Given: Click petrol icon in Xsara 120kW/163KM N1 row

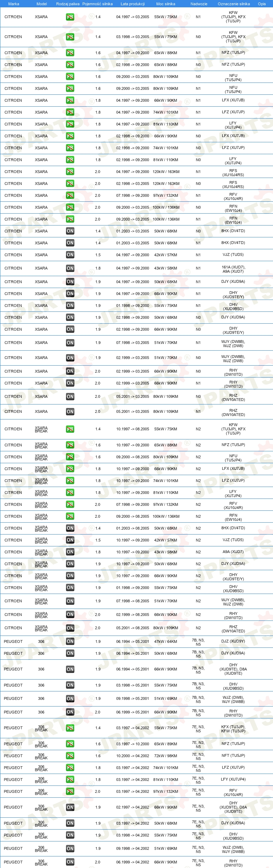Looking at the screenshot, I should [x=70, y=172].
